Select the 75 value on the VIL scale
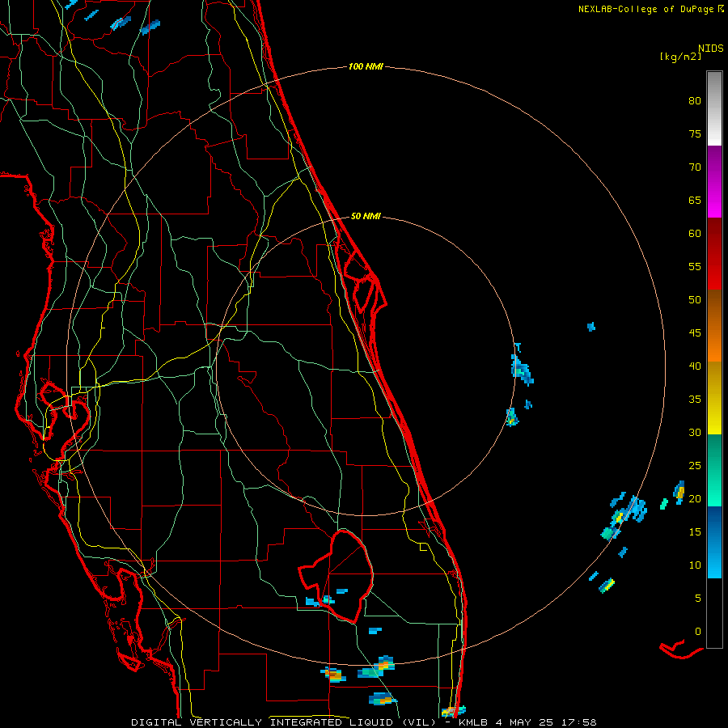The height and width of the screenshot is (728, 728). point(695,133)
